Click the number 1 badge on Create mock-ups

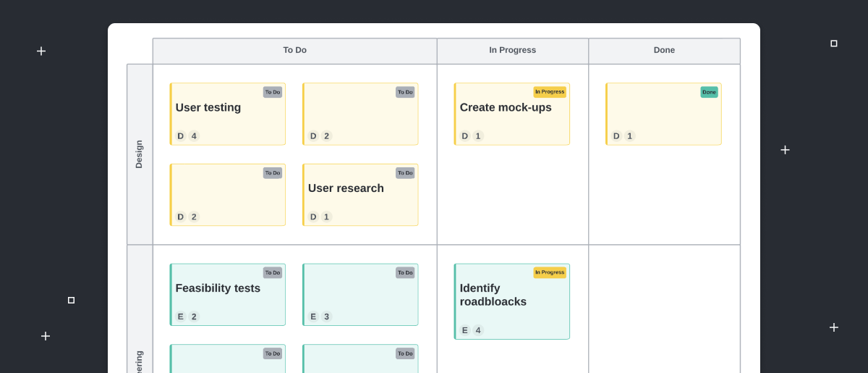[x=478, y=136]
